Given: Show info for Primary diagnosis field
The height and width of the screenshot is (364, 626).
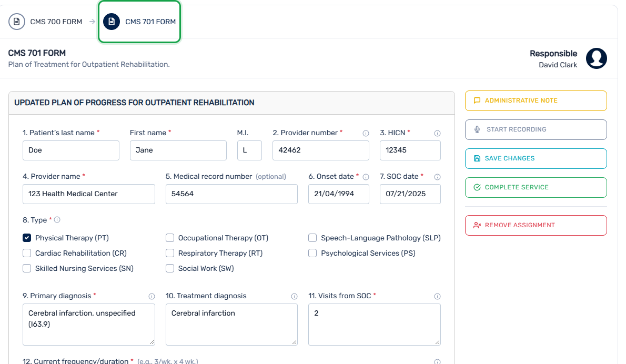Looking at the screenshot, I should click(x=152, y=296).
